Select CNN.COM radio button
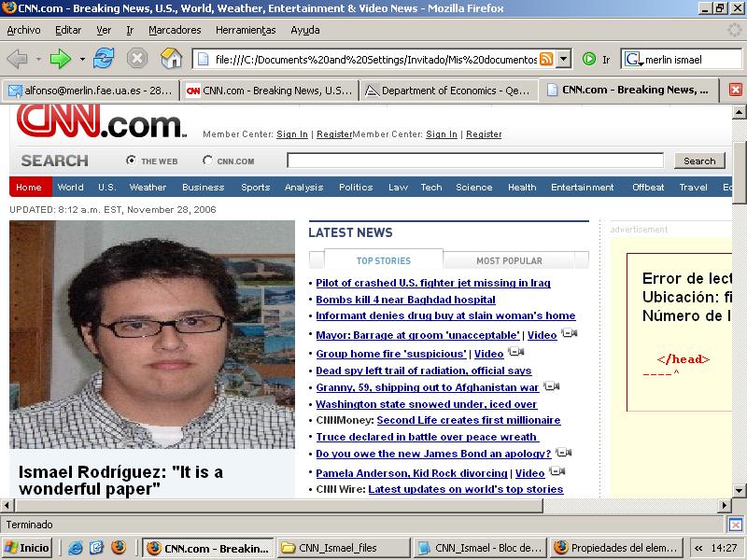Image resolution: width=747 pixels, height=560 pixels. pyautogui.click(x=207, y=161)
